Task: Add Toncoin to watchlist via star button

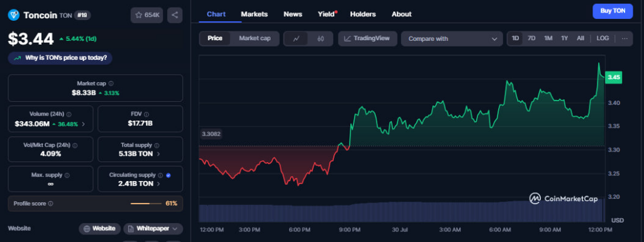Action: point(147,15)
